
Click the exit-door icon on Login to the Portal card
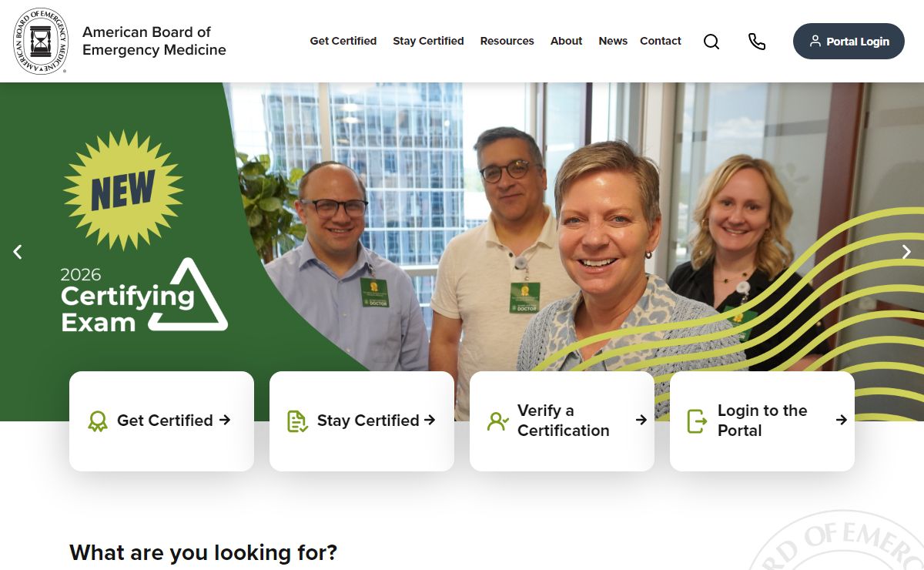tap(697, 421)
